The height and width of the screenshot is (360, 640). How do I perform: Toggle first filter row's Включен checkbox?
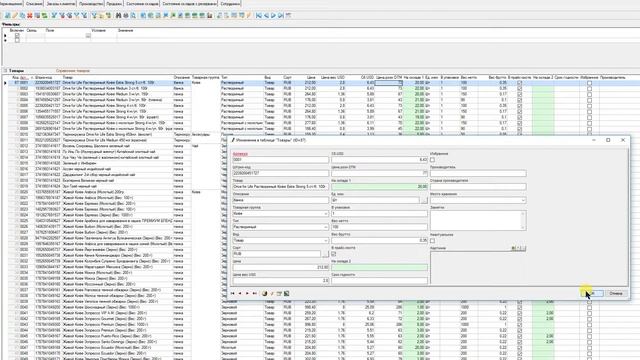(17, 36)
